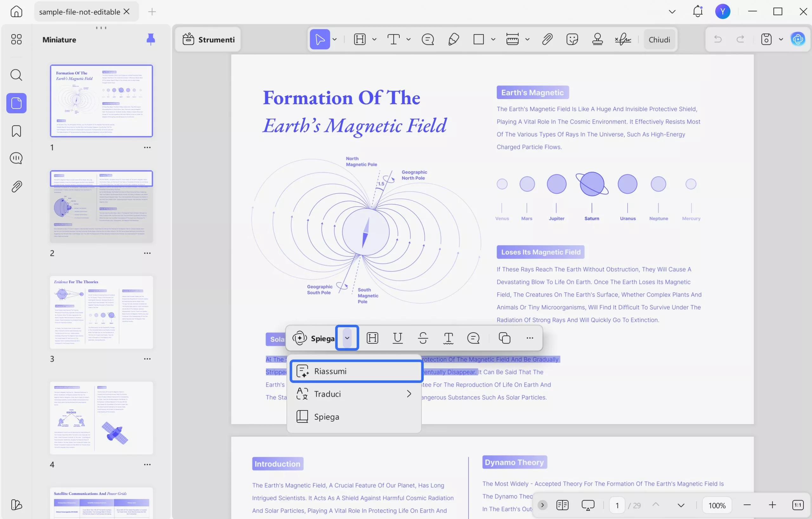This screenshot has height=519, width=812.
Task: Select the attach file paperclip tool
Action: (x=547, y=39)
